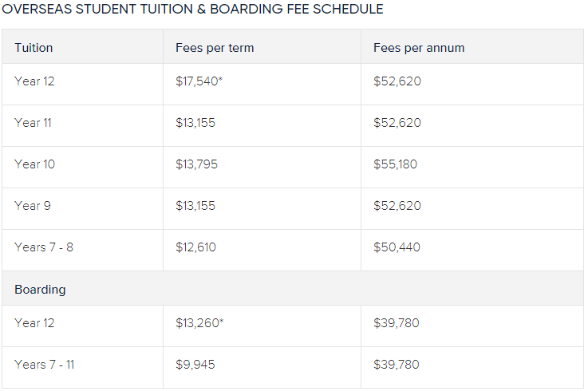Click the Year 11 row label
This screenshot has width=588, height=391.
(33, 123)
